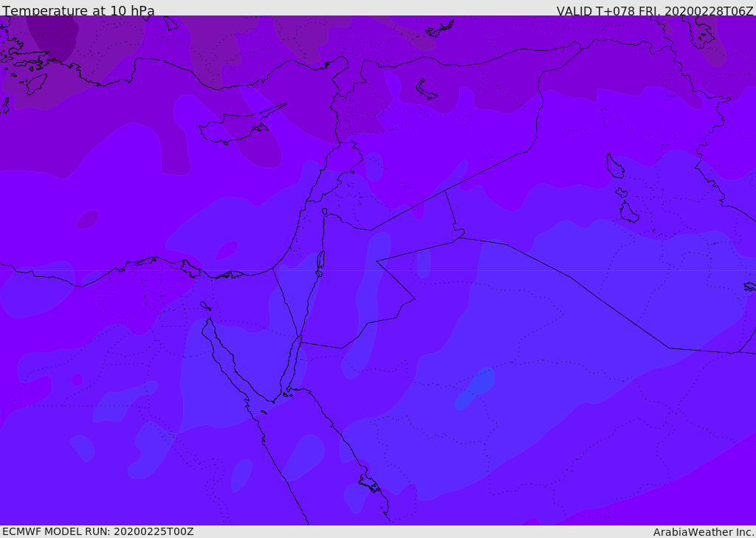Select the coastal islands on eastern Red Sea
The width and height of the screenshot is (756, 538).
(x=370, y=483)
